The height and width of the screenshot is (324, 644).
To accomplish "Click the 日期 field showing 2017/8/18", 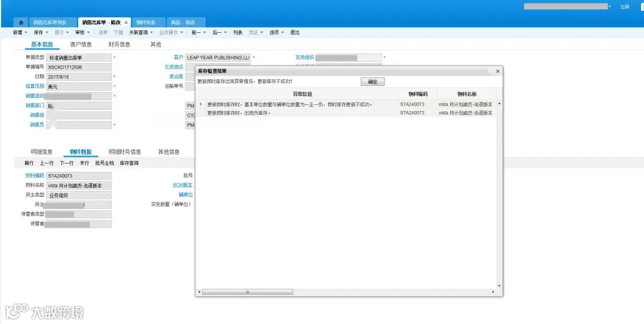I will 79,77.
